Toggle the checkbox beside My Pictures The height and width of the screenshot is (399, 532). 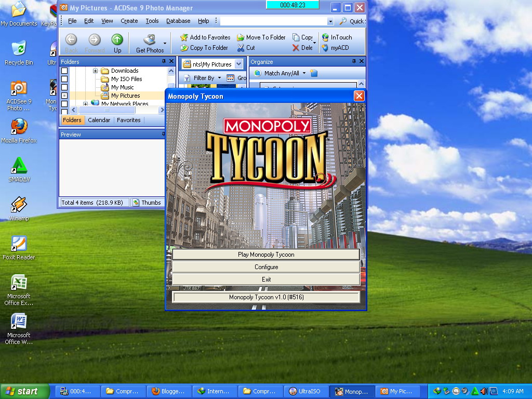pos(64,96)
